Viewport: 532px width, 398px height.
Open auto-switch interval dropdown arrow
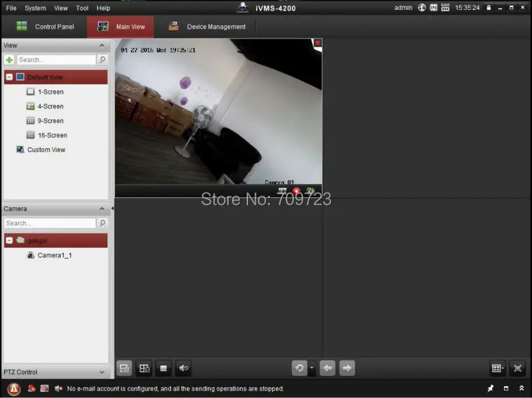(x=312, y=368)
